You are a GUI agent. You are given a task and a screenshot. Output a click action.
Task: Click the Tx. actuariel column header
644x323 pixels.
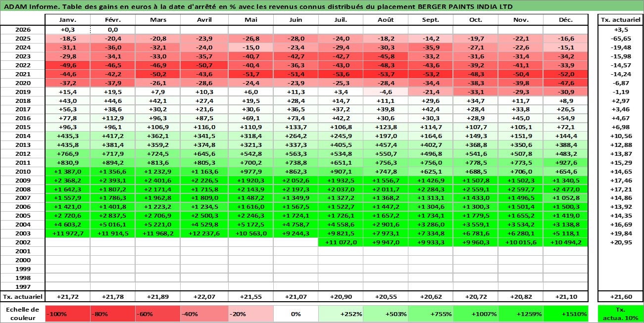(x=620, y=20)
